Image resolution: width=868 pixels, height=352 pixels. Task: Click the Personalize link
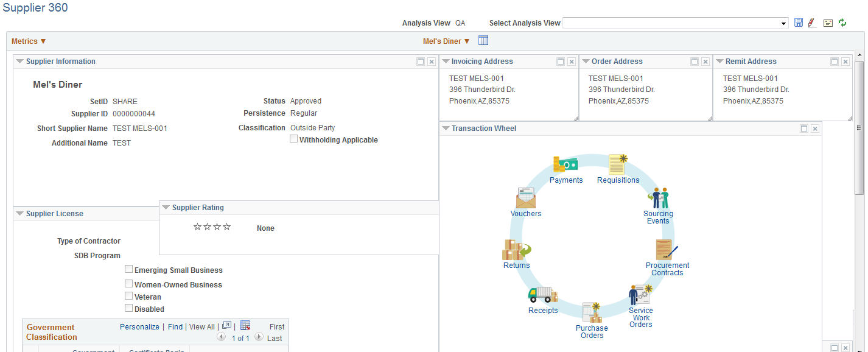click(139, 327)
